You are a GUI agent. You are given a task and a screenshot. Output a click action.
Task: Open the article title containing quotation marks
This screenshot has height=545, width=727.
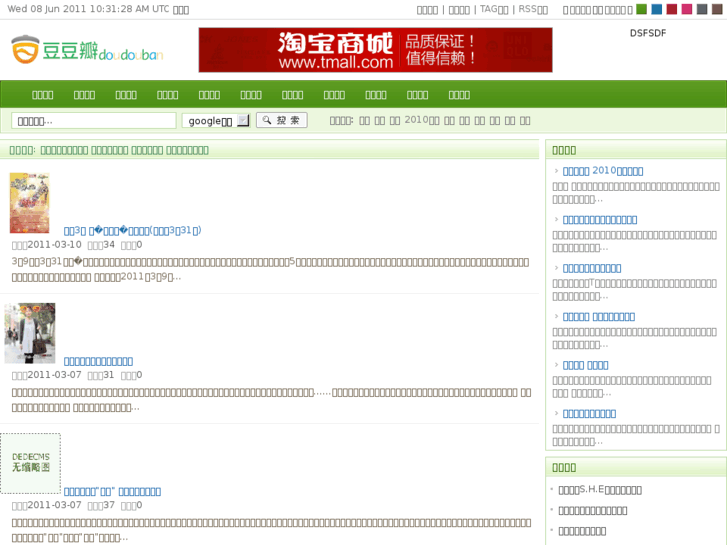pyautogui.click(x=112, y=491)
